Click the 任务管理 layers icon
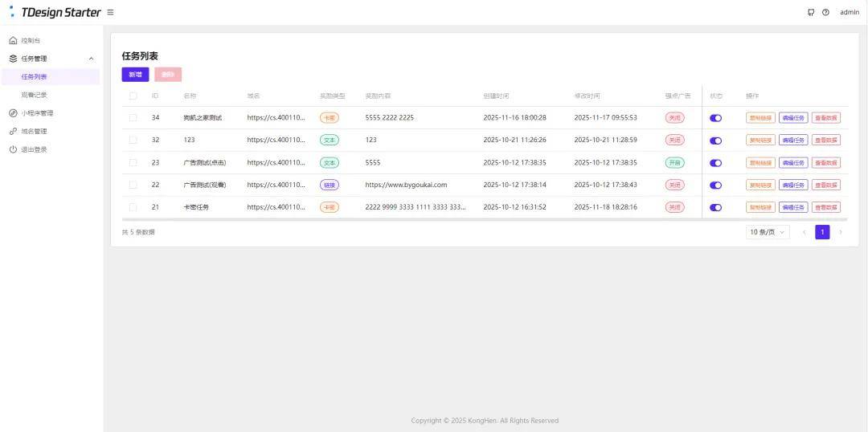Viewport: 868px width, 432px height. point(13,59)
